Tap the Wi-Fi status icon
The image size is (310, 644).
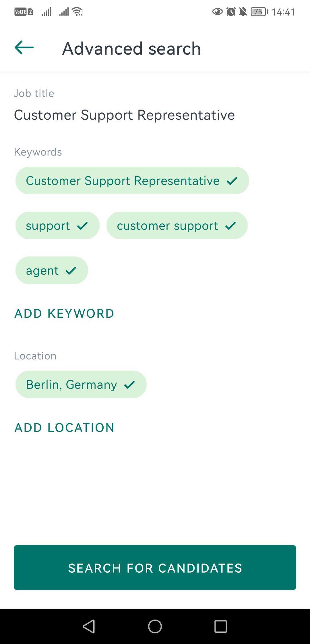77,12
